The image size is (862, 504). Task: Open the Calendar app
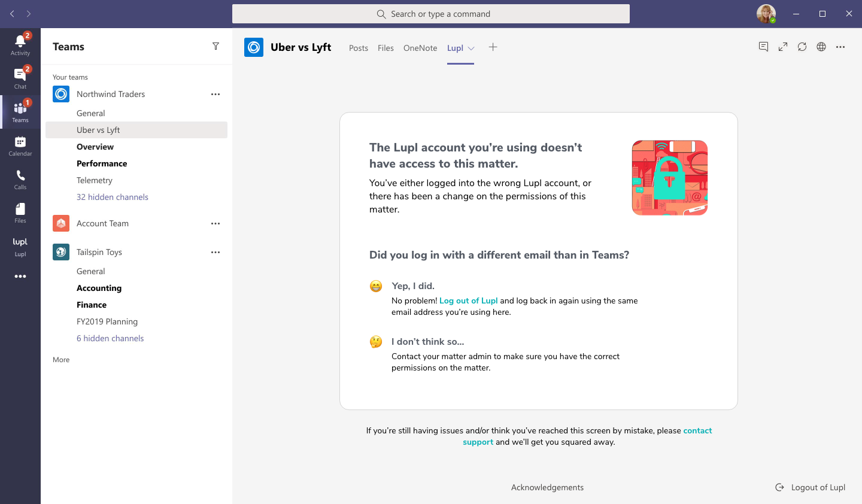pos(20,145)
